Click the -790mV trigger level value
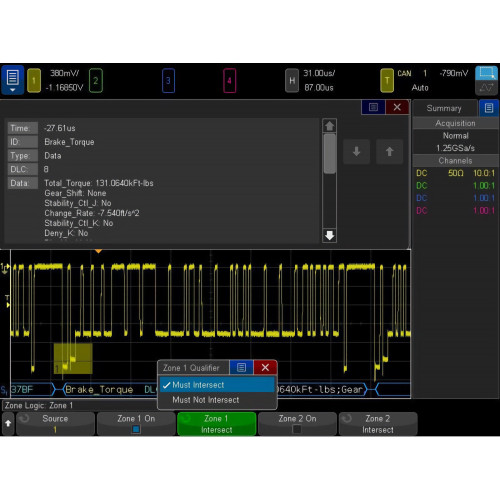The height and width of the screenshot is (500, 500). click(454, 73)
